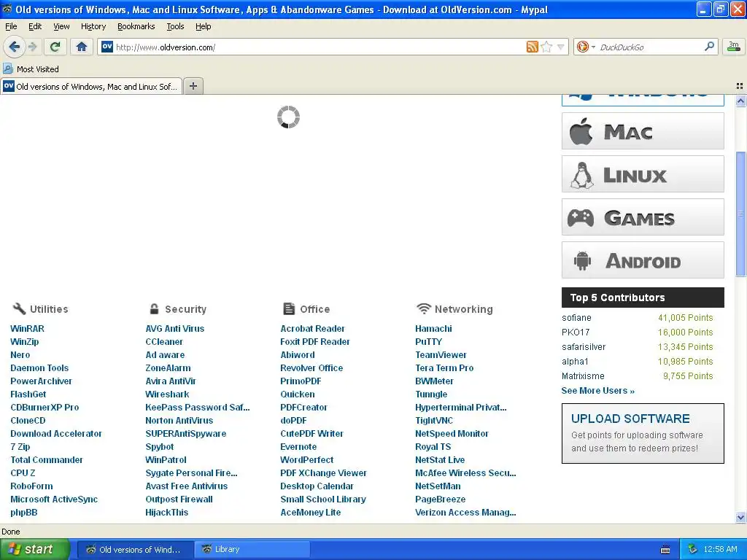747x560 pixels.
Task: Open the HijackThis link
Action: point(167,513)
